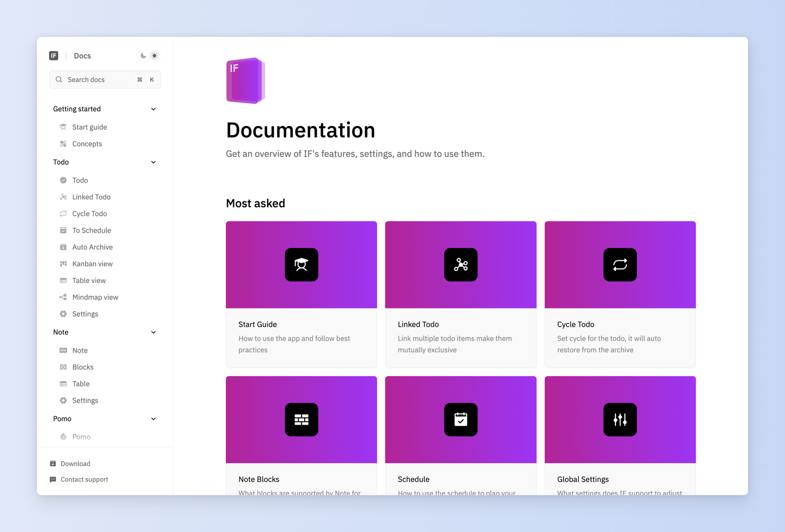The width and height of the screenshot is (785, 532).
Task: Collapse the Todo section chevron
Action: [x=153, y=162]
